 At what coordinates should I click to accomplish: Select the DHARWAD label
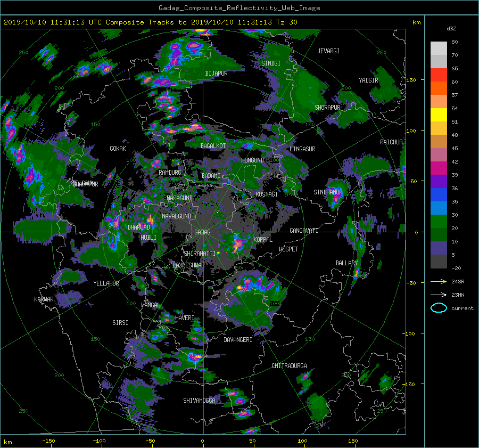(139, 227)
